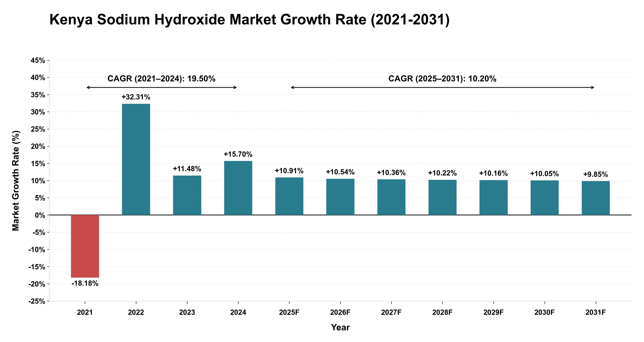Click the '10%' y-axis tick label
Screen dimensions: 644x342
(x=38, y=181)
